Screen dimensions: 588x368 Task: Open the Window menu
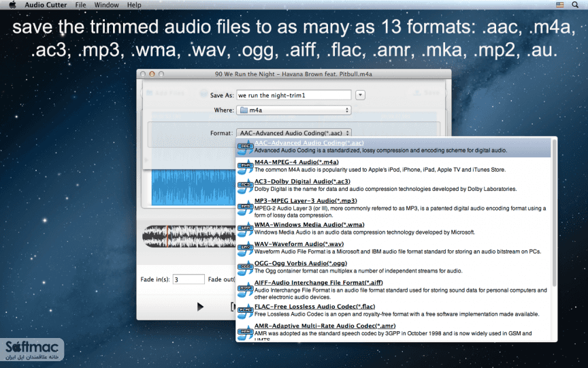(106, 5)
